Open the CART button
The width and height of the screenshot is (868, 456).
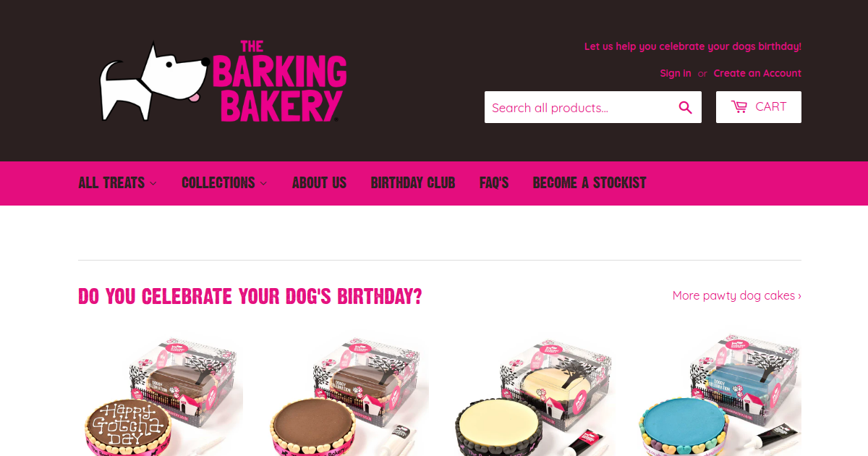coord(759,107)
